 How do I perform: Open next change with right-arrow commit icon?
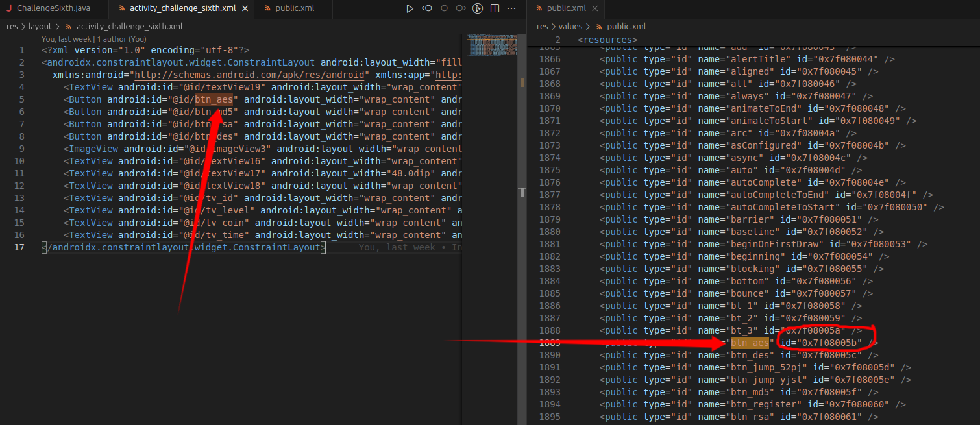[x=461, y=8]
